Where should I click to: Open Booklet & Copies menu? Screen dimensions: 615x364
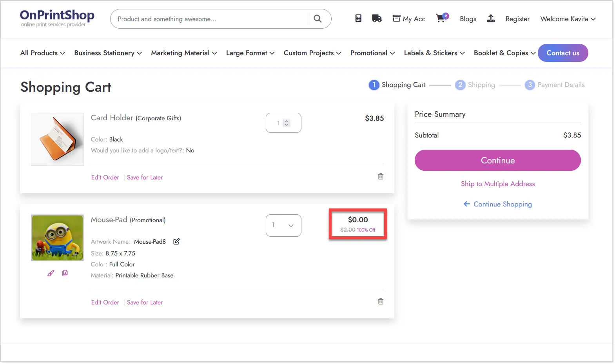pos(505,53)
